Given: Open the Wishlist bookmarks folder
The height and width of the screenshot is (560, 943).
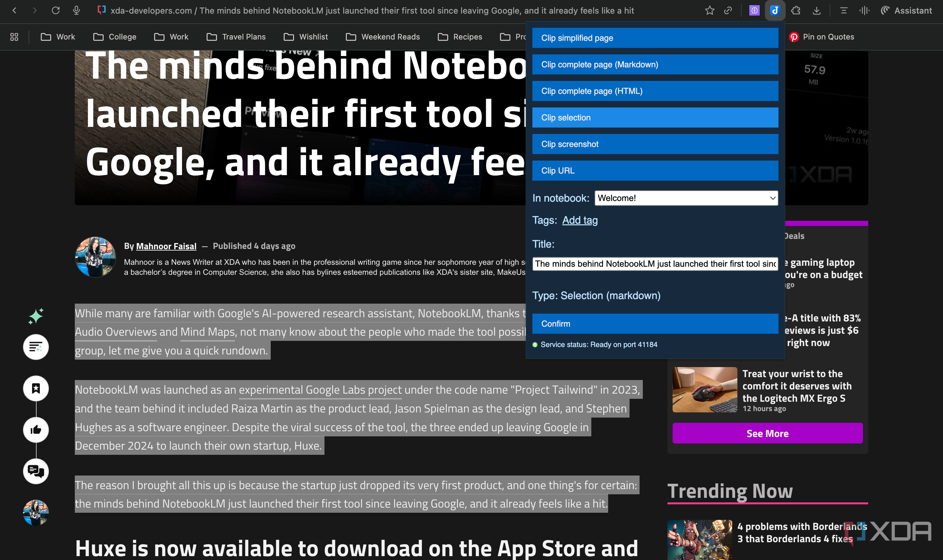Looking at the screenshot, I should click(306, 37).
